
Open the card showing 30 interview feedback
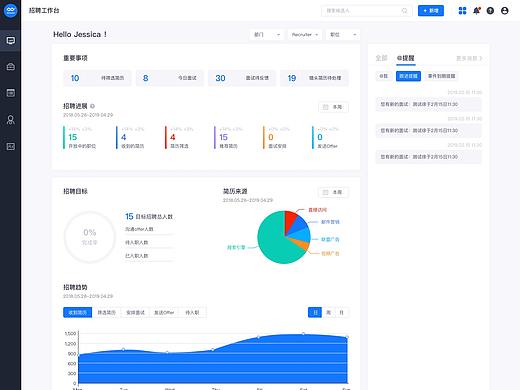[242, 78]
